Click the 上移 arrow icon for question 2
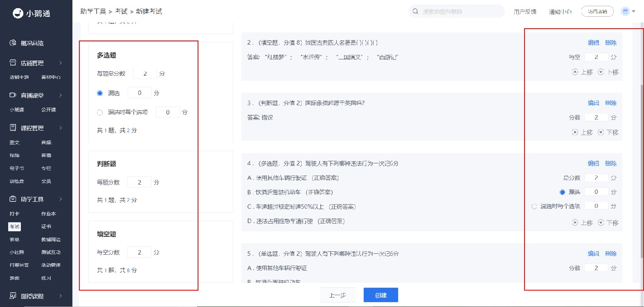 (575, 72)
